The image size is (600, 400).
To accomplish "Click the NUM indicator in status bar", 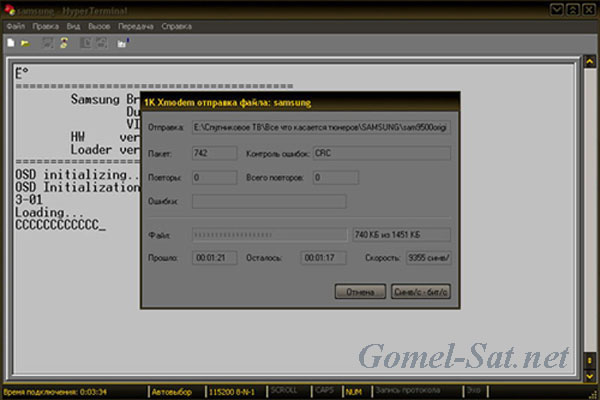I will (354, 392).
